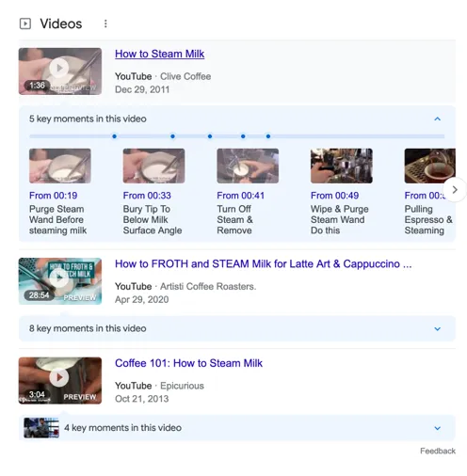Expand the 8 key moments section
The height and width of the screenshot is (476, 467).
[437, 328]
